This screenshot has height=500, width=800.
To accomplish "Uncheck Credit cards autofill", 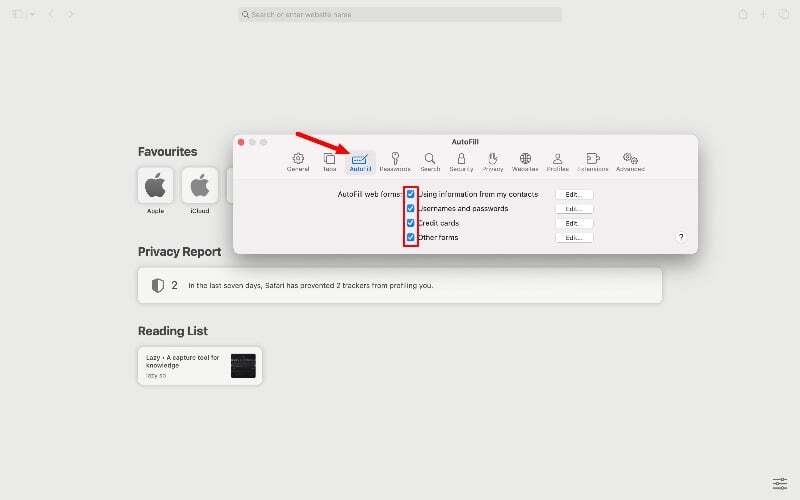I will tap(410, 223).
